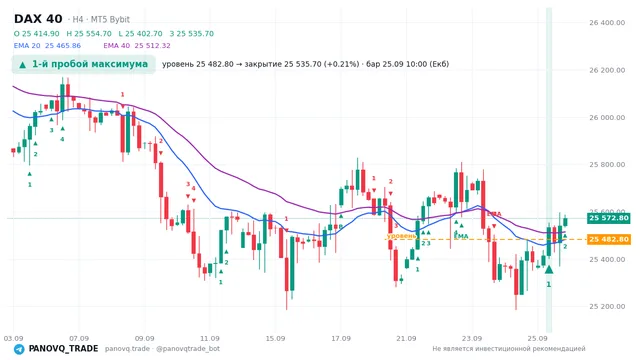Open the panovq.trade website link
Image resolution: width=640 pixels, height=360 pixels.
pyautogui.click(x=127, y=349)
